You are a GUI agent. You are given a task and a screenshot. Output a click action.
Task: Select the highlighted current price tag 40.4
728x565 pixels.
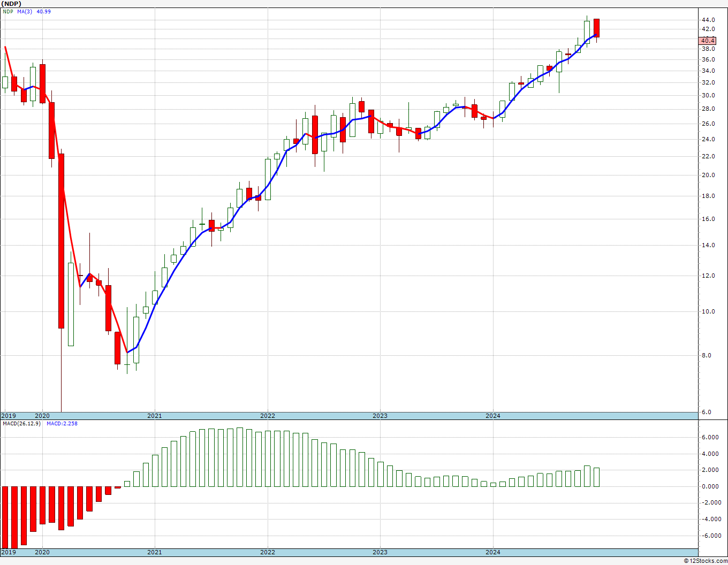pyautogui.click(x=707, y=41)
